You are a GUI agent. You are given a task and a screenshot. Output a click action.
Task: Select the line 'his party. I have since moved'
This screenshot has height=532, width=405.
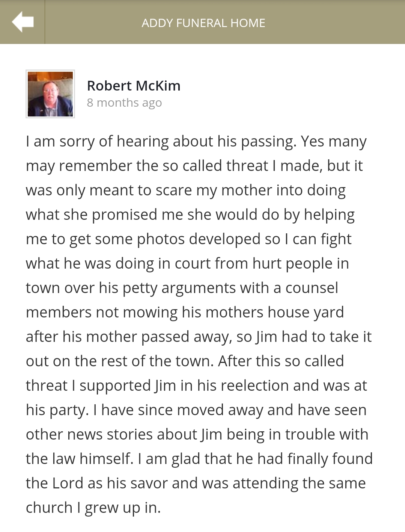(x=196, y=410)
